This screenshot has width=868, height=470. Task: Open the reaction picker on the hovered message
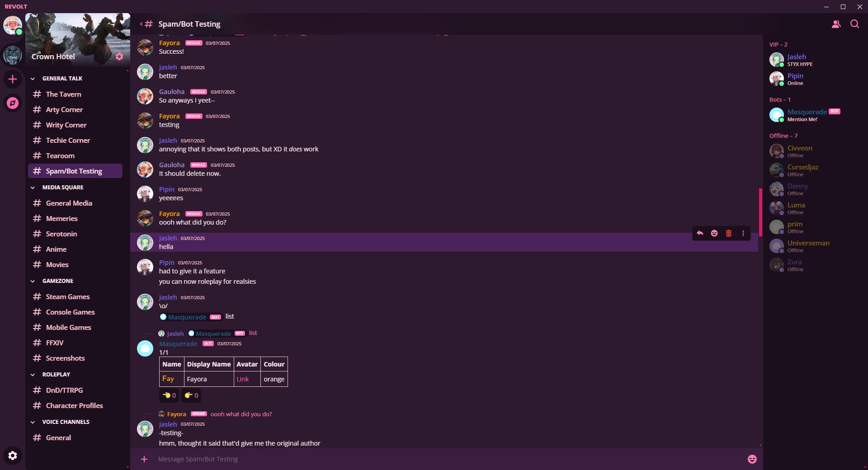(x=714, y=233)
